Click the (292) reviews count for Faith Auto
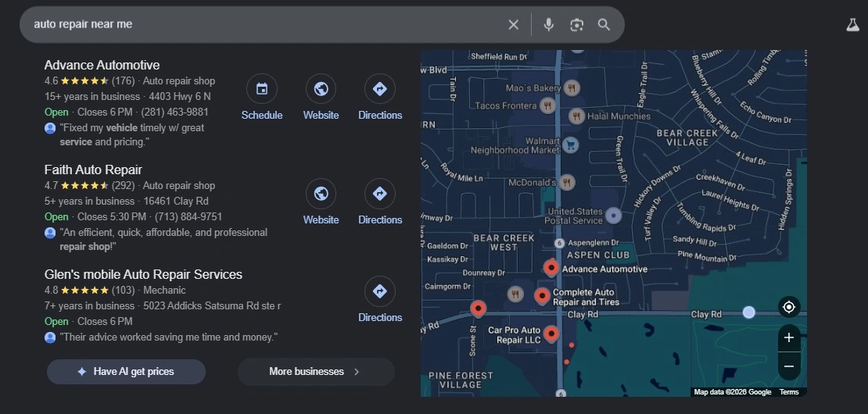This screenshot has width=868, height=414. [124, 186]
